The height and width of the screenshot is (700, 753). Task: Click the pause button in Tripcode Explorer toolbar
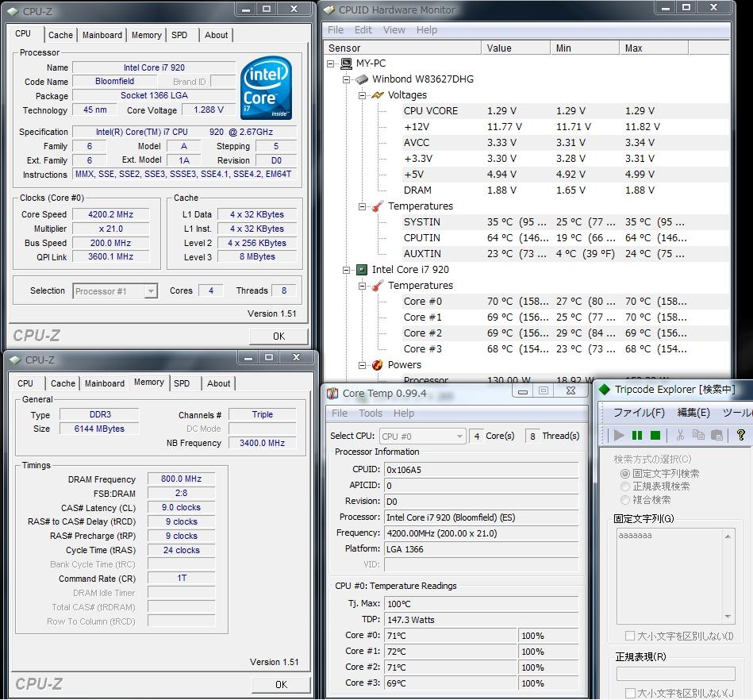636,435
